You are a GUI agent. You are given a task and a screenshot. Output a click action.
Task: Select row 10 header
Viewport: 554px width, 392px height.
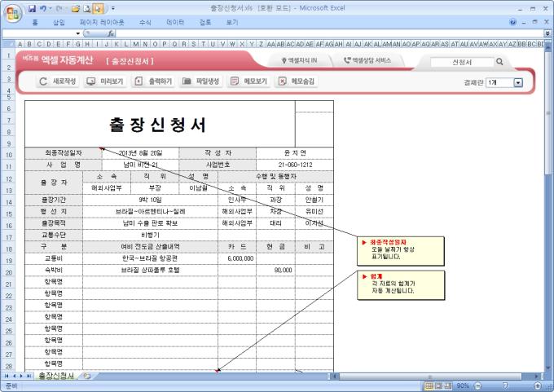click(x=8, y=155)
